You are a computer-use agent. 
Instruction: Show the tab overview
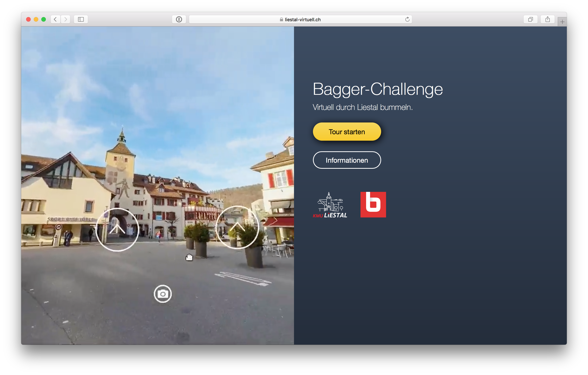tap(530, 19)
